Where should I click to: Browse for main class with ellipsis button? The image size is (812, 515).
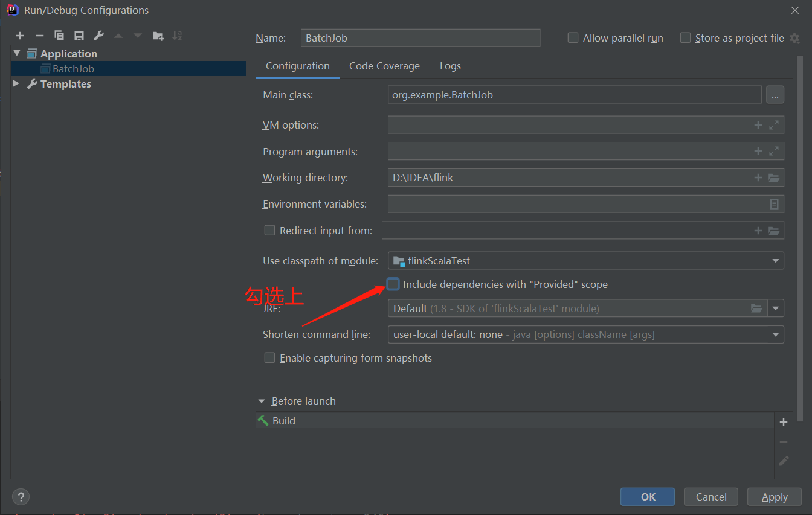point(775,95)
